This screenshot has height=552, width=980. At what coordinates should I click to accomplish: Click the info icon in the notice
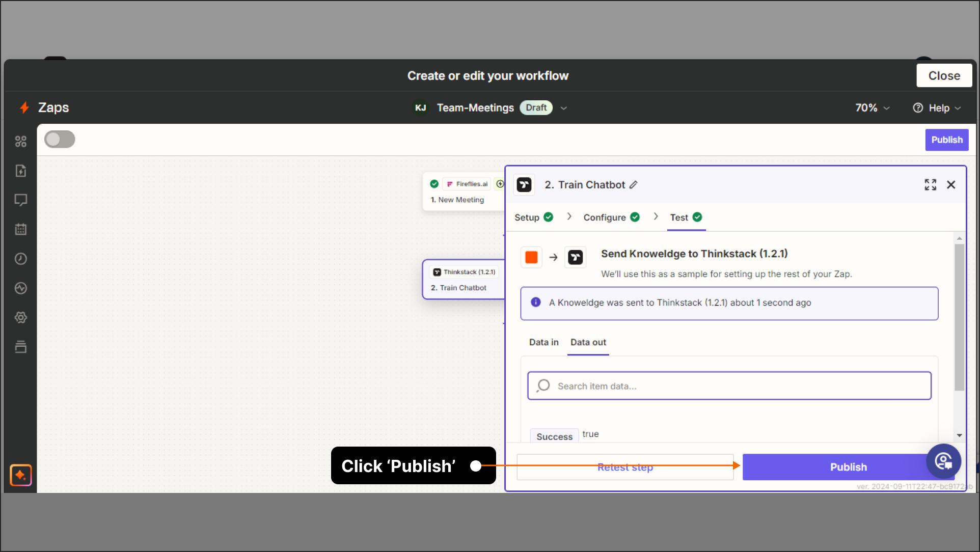point(536,302)
